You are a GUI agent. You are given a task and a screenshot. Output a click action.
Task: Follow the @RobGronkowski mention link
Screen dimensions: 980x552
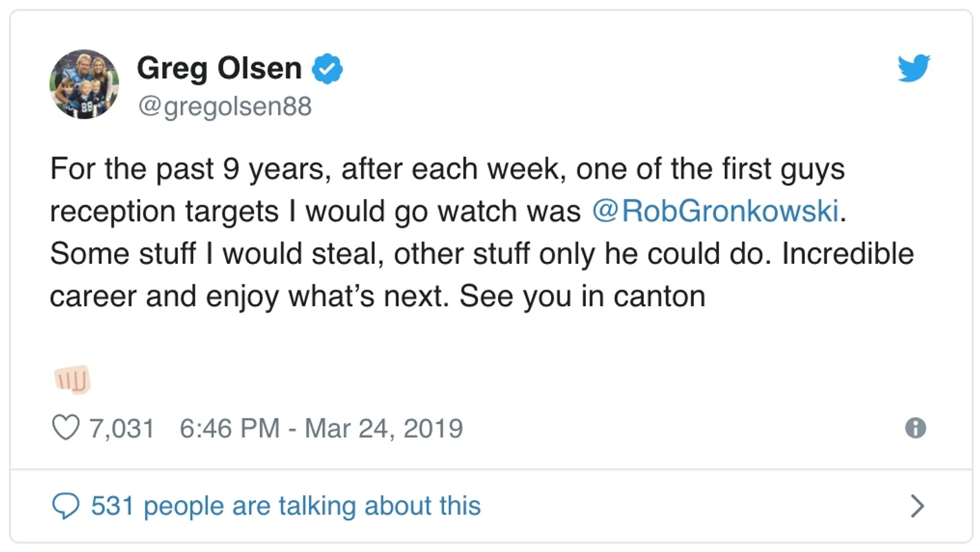(x=716, y=211)
